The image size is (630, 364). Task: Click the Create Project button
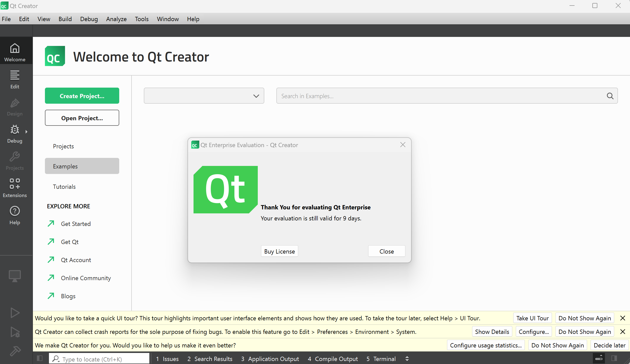(x=82, y=96)
